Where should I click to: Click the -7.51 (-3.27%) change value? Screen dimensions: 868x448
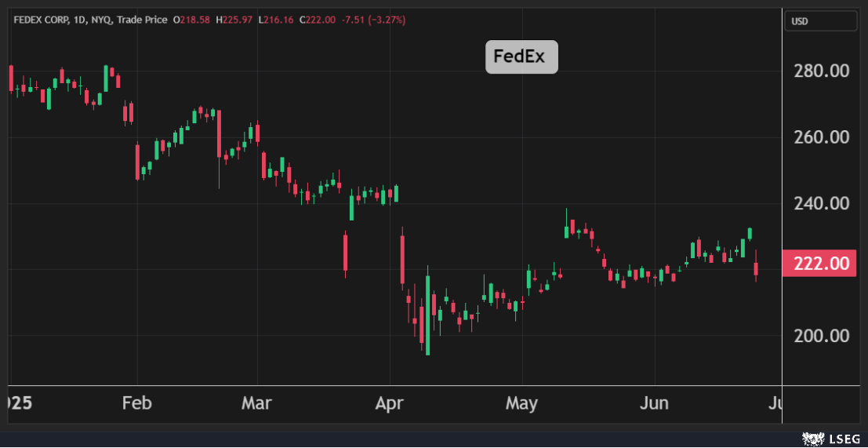pos(375,20)
